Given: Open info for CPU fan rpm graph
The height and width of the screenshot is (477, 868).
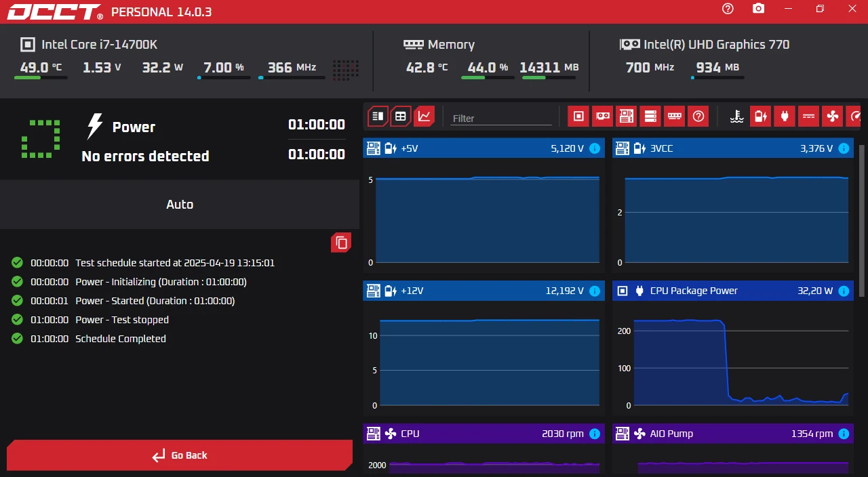Looking at the screenshot, I should point(595,434).
